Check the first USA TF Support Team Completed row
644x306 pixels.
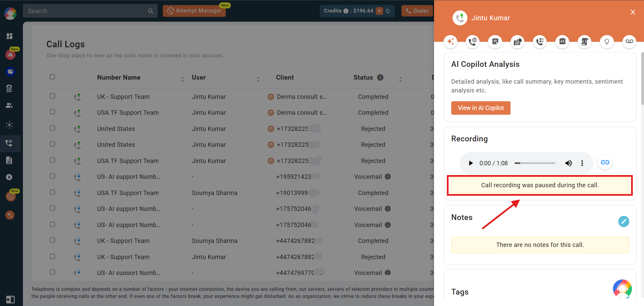(x=52, y=112)
